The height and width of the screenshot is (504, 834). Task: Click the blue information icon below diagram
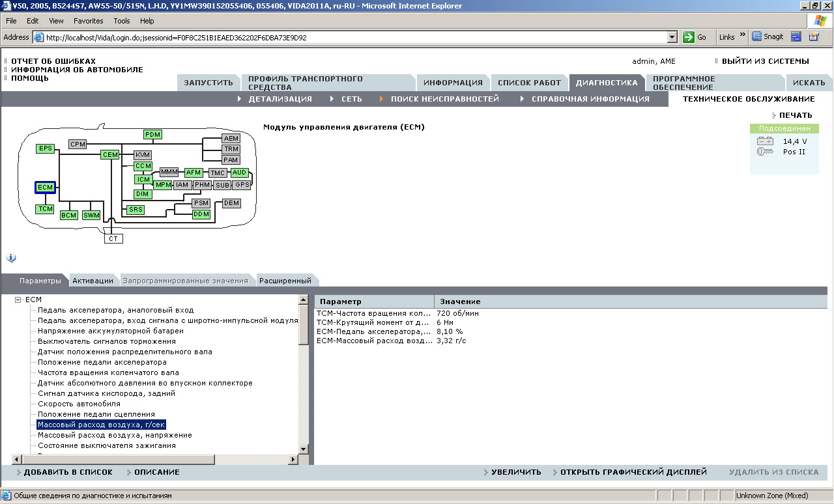(11, 258)
